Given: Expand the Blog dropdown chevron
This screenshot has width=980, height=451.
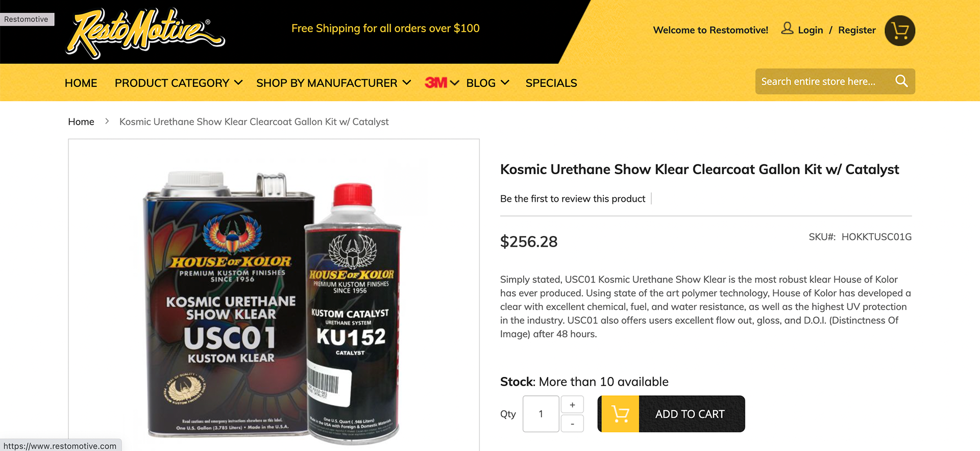Looking at the screenshot, I should pyautogui.click(x=505, y=82).
